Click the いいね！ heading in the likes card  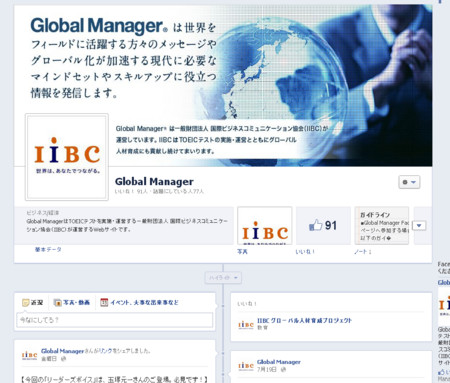(x=247, y=304)
